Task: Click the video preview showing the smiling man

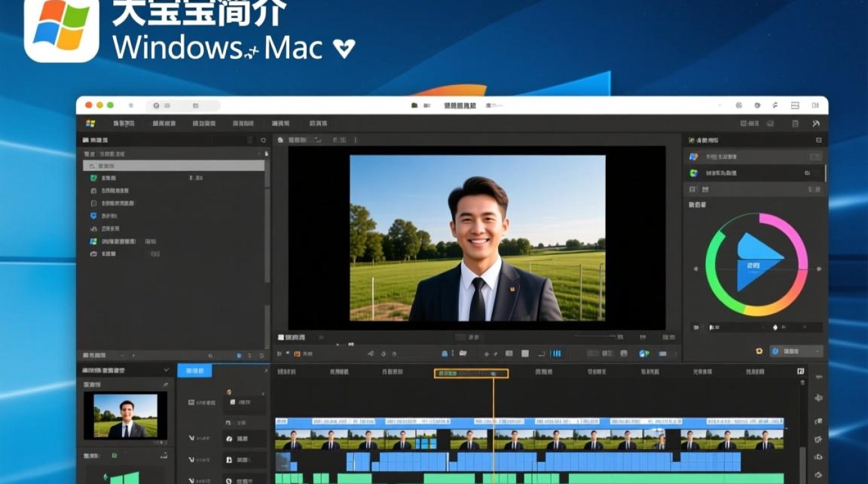Action: pos(477,238)
